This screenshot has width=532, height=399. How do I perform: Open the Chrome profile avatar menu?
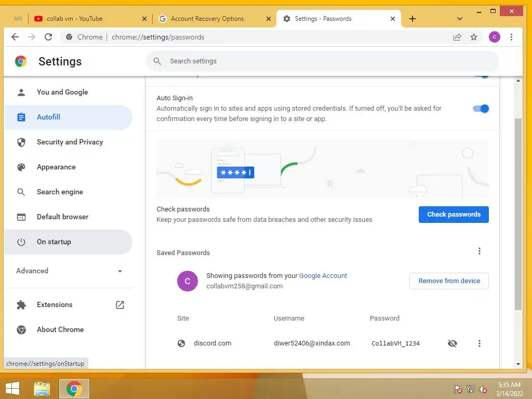[495, 37]
